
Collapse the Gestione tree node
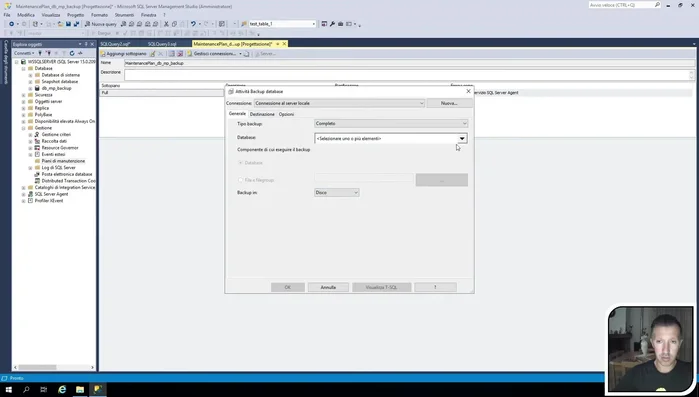point(24,128)
